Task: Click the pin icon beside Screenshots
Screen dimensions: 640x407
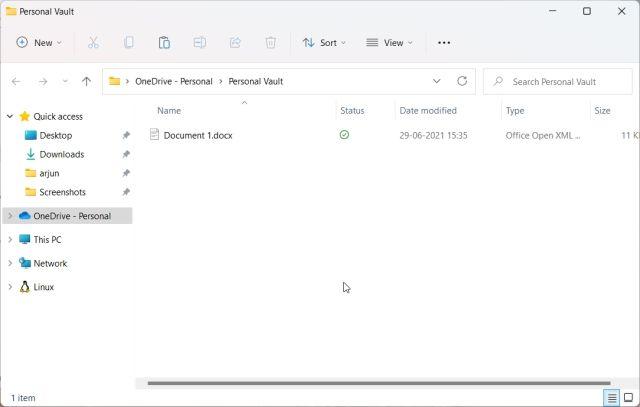Action: coord(126,192)
